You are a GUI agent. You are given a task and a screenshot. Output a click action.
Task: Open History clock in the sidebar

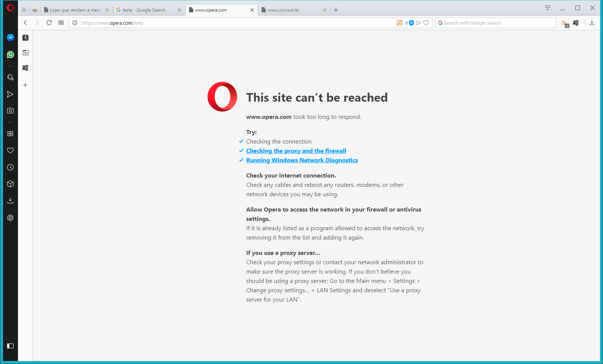coord(10,167)
